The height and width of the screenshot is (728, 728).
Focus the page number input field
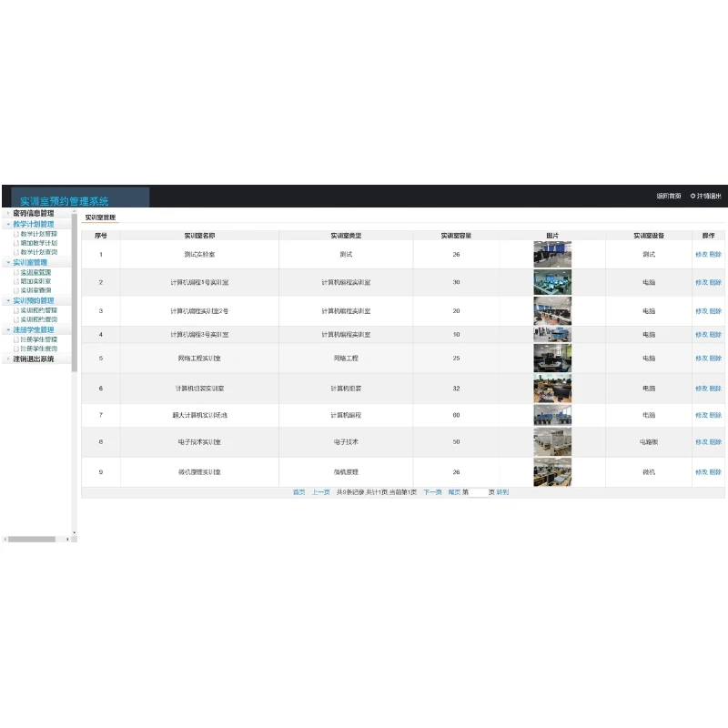(x=479, y=492)
